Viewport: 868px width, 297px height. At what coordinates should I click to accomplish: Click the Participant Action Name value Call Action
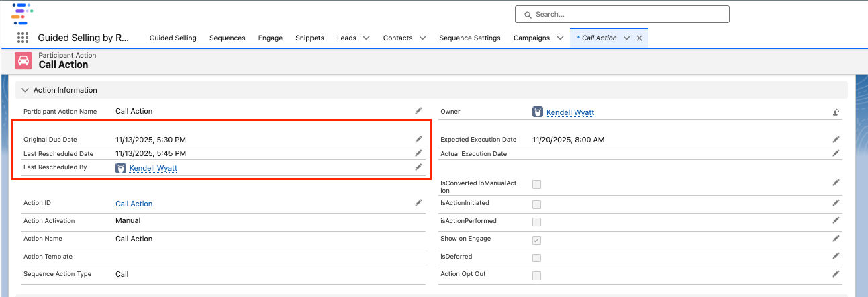134,111
